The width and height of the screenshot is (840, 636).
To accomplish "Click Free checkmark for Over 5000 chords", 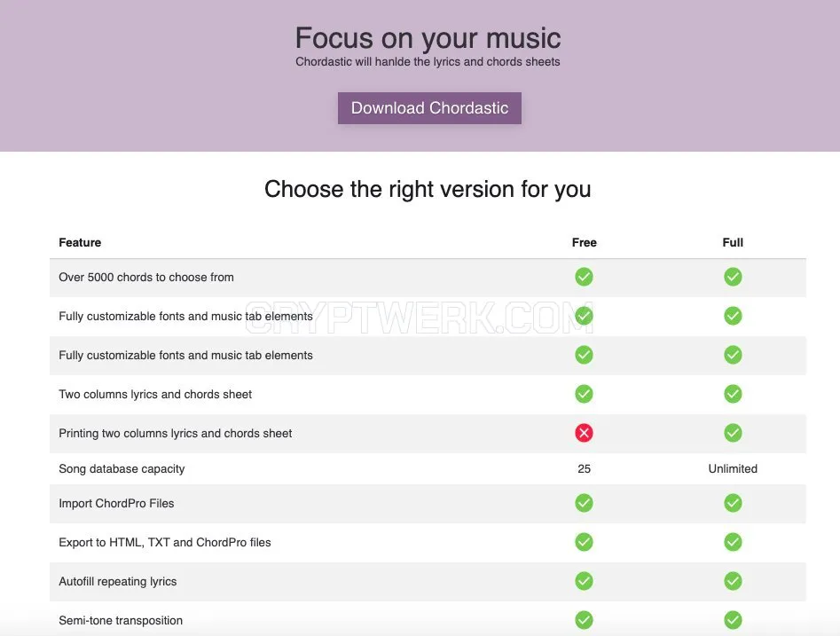I will (x=584, y=277).
